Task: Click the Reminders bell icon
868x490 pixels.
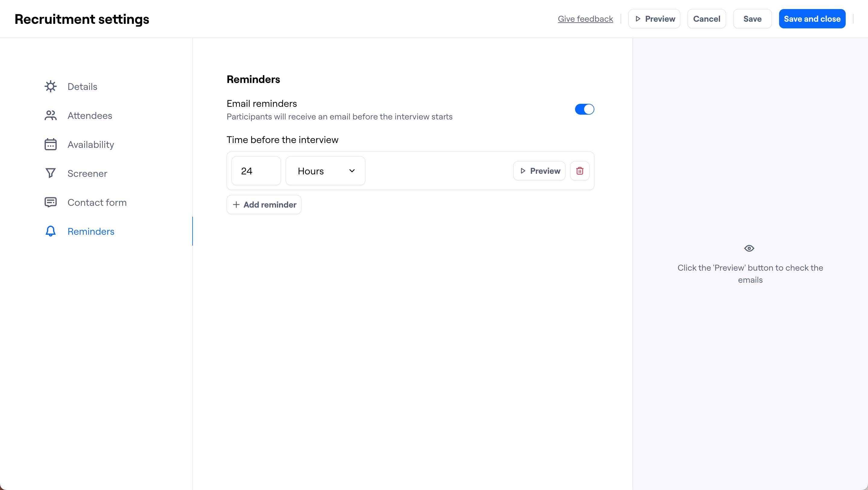Action: tap(51, 231)
